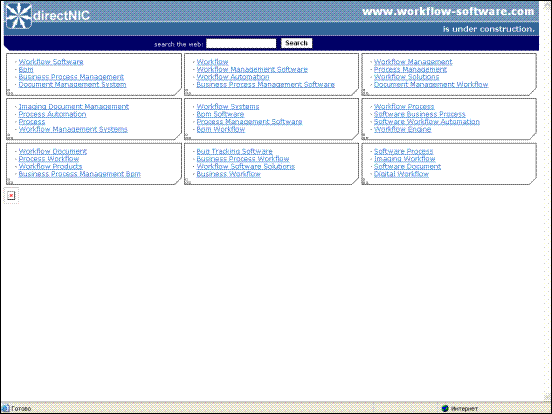Open the Digital Workflow link
The height and width of the screenshot is (414, 552).
pyautogui.click(x=401, y=174)
